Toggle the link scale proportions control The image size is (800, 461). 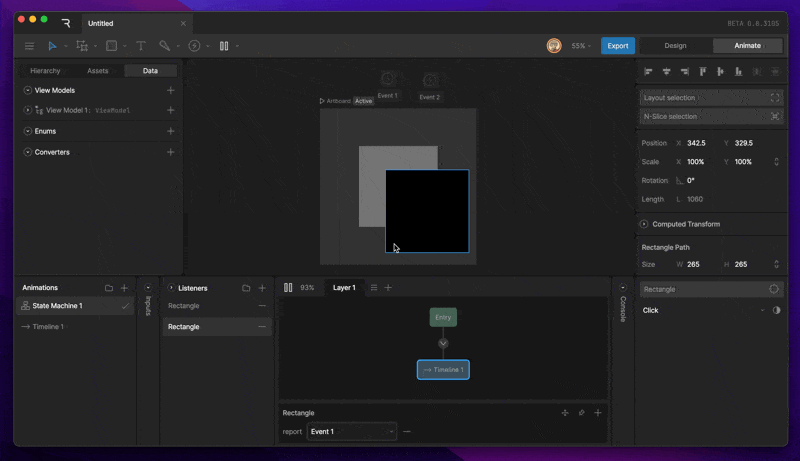[x=776, y=162]
